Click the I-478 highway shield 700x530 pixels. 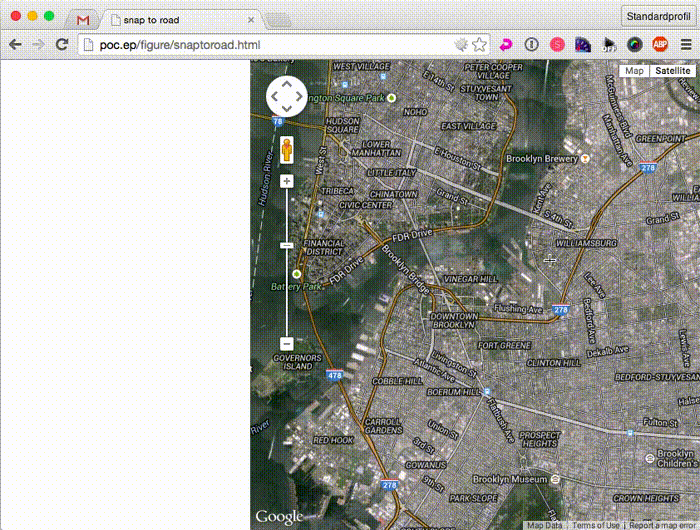tap(334, 375)
